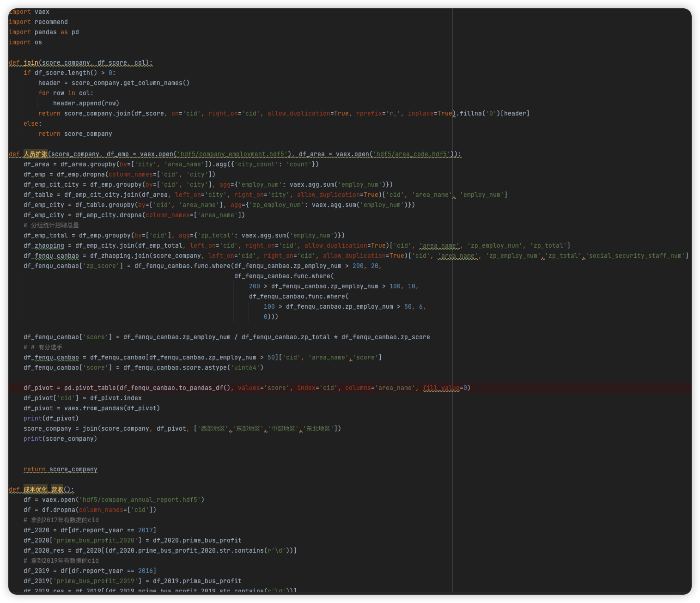
Task: Click the highlighted 'df_pivot = pd.pivot_table' line
Action: click(247, 388)
